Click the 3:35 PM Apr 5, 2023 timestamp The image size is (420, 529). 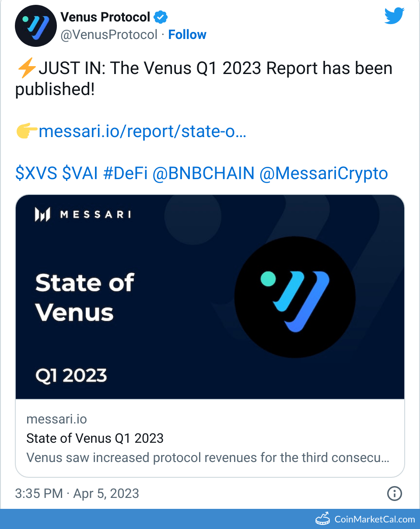[77, 494]
